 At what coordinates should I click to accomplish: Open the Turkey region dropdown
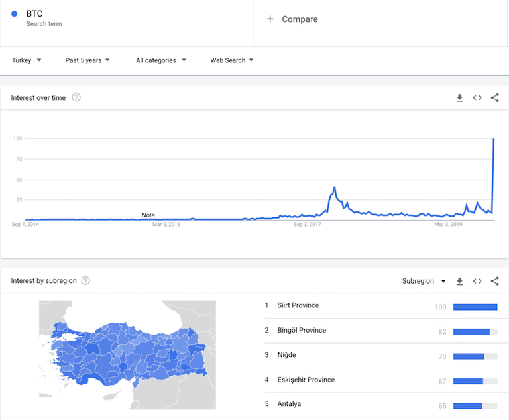point(27,60)
